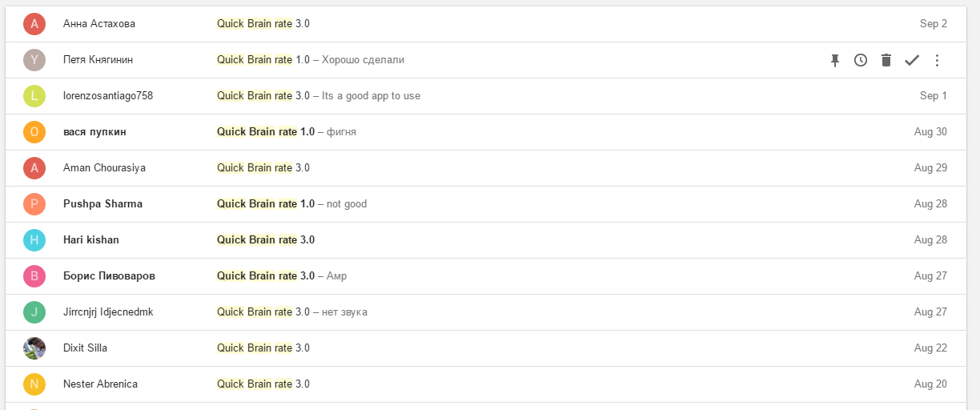Open message saying 'Its a good app to use'

click(x=371, y=96)
